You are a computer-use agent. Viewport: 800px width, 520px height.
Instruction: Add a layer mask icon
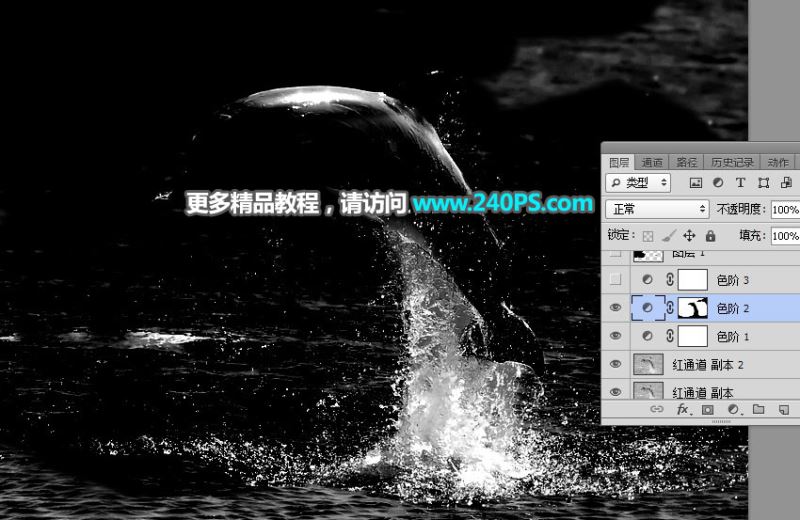point(708,410)
